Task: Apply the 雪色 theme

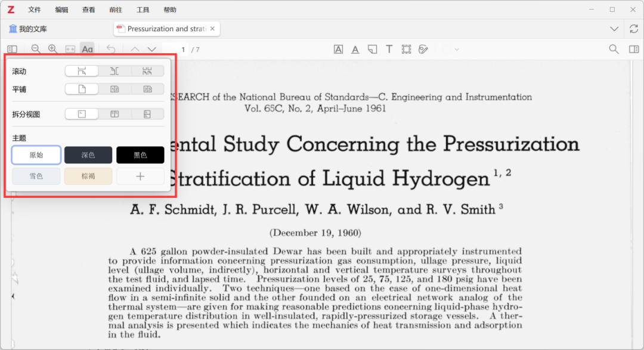Action: 36,176
